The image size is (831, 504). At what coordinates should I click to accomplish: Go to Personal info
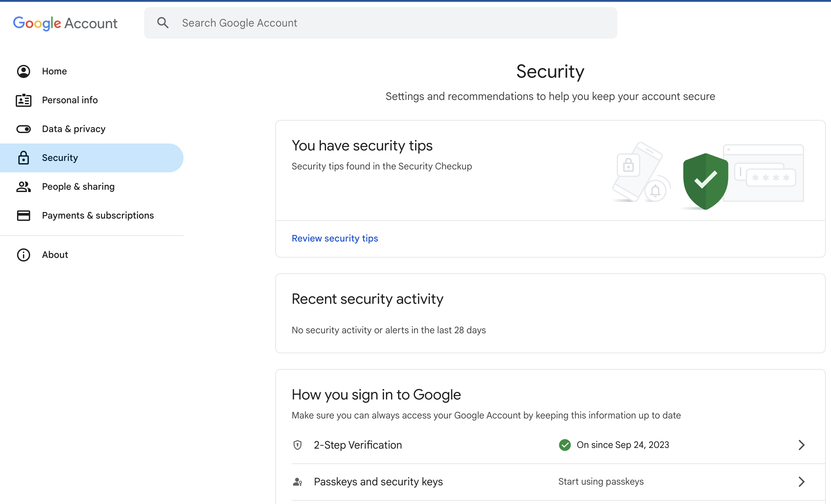pos(92,100)
